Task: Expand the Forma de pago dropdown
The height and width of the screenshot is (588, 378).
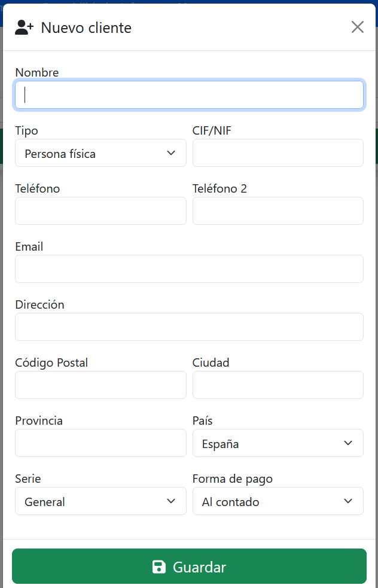Action: coord(278,501)
